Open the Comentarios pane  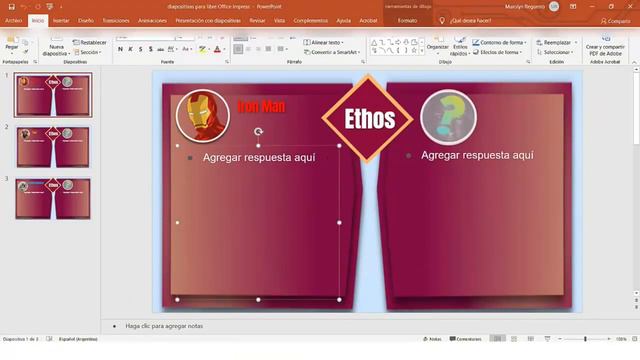[465, 339]
